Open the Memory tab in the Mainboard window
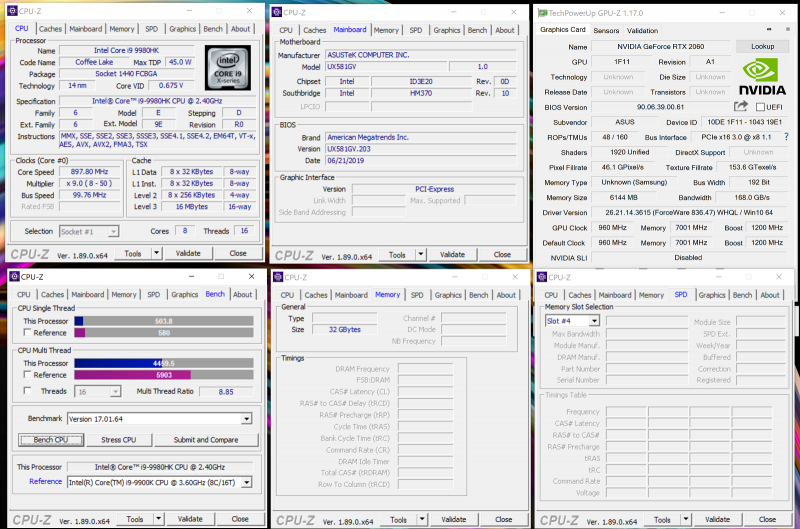This screenshot has height=529, width=800. click(386, 30)
